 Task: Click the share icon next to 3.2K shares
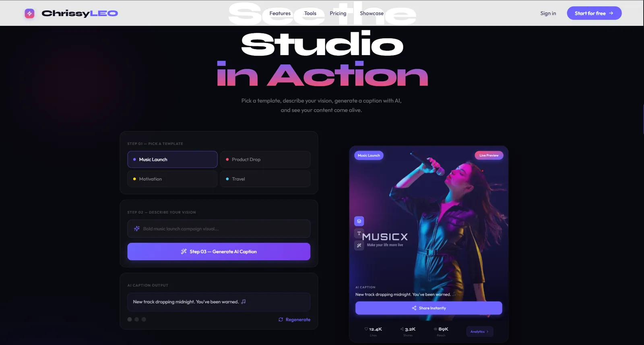(402, 329)
